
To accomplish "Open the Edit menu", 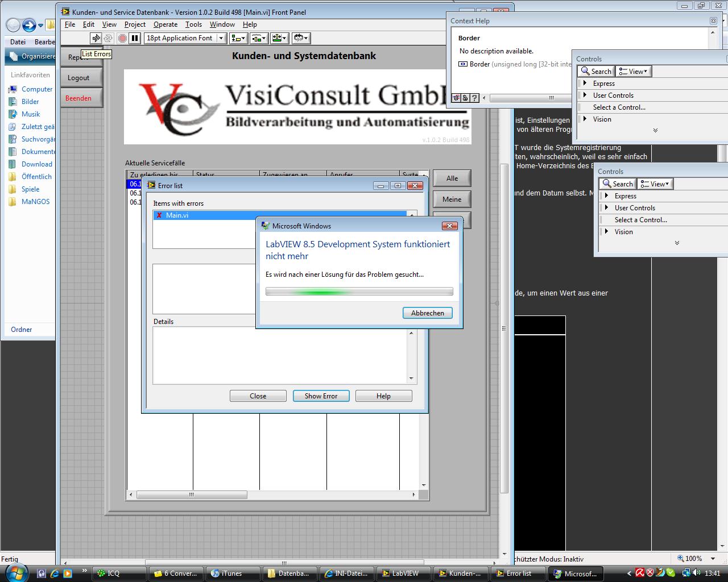I will point(89,24).
